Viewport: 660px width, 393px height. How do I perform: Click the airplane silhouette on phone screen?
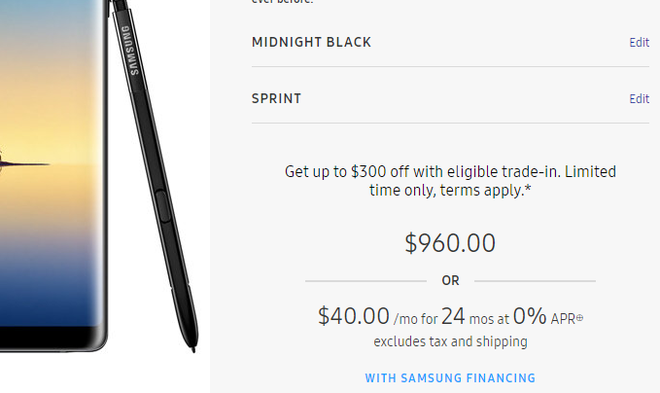[x=23, y=163]
